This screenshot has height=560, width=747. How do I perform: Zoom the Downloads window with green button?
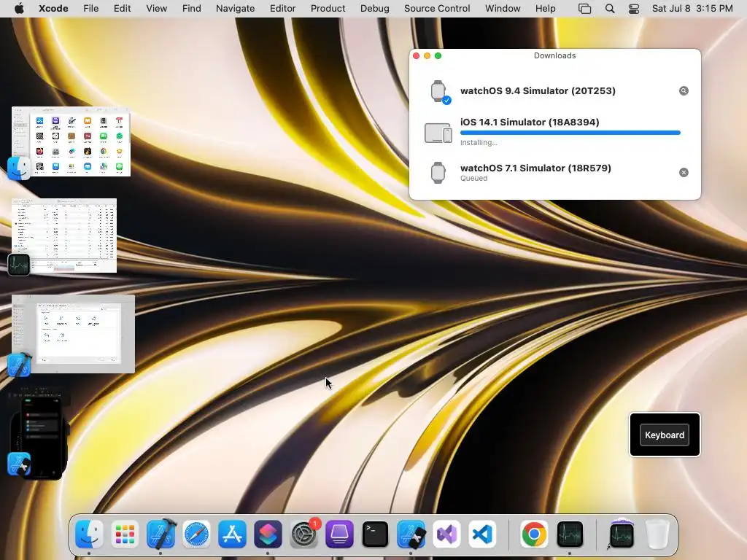[x=438, y=55]
